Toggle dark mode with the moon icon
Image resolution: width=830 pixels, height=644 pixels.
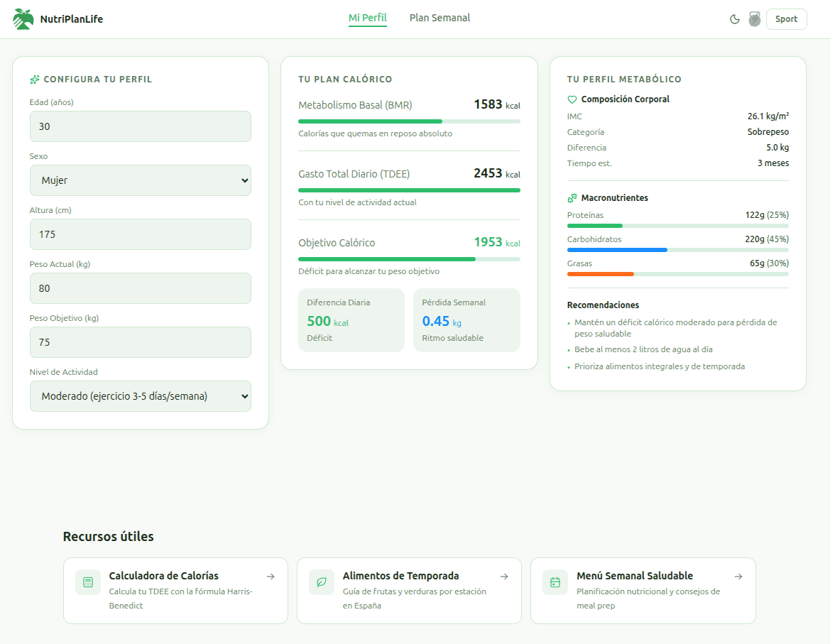tap(735, 19)
